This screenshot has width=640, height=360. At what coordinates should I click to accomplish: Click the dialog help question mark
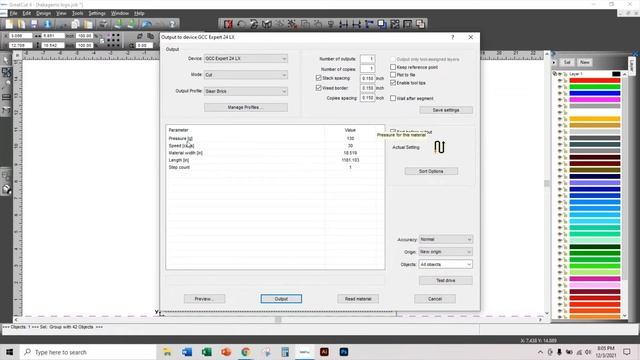(x=452, y=37)
